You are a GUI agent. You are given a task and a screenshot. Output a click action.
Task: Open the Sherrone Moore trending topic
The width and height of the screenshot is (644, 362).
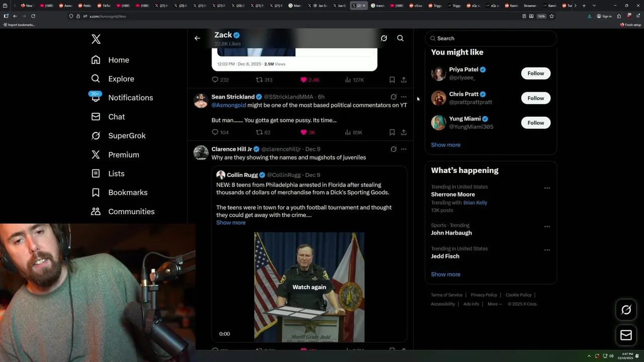click(453, 195)
